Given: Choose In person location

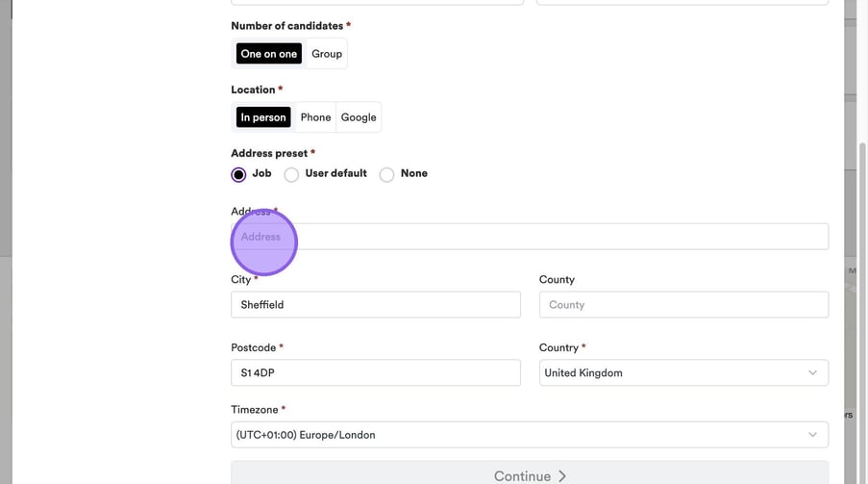Looking at the screenshot, I should 263,117.
